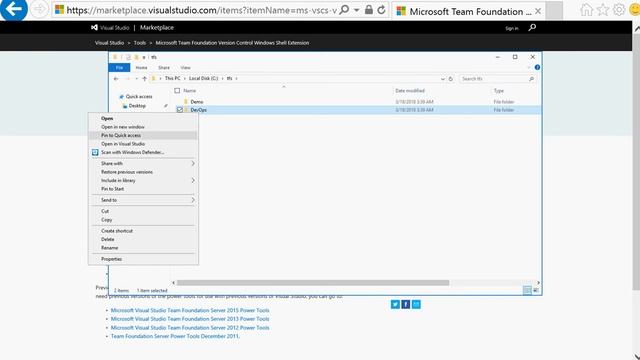Click the chevron after Local Disk (C:)
The image size is (640, 360).
point(223,78)
